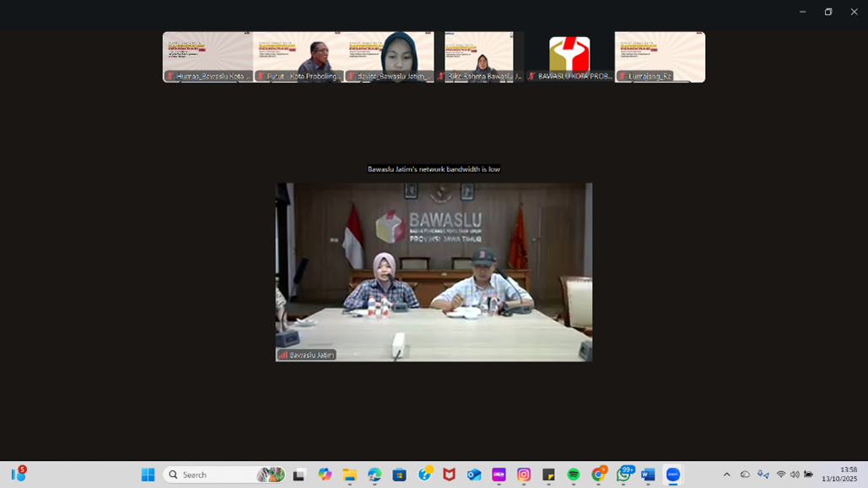
Task: Close the Zoom meeting window
Action: click(855, 12)
